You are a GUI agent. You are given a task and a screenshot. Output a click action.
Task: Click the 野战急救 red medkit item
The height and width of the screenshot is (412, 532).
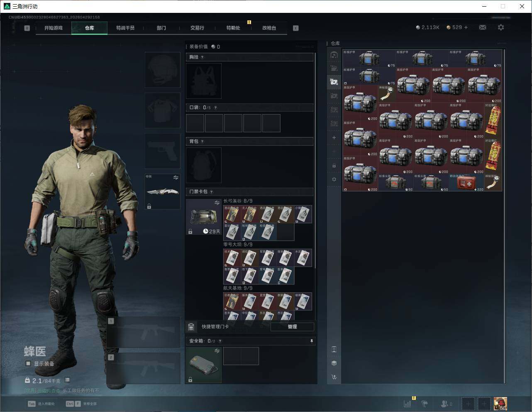click(x=467, y=182)
